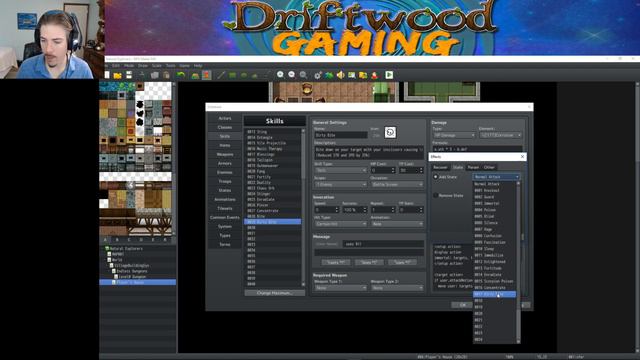640x360 pixels.
Task: Click the state dropdown list scrollbar
Action: coord(519,261)
